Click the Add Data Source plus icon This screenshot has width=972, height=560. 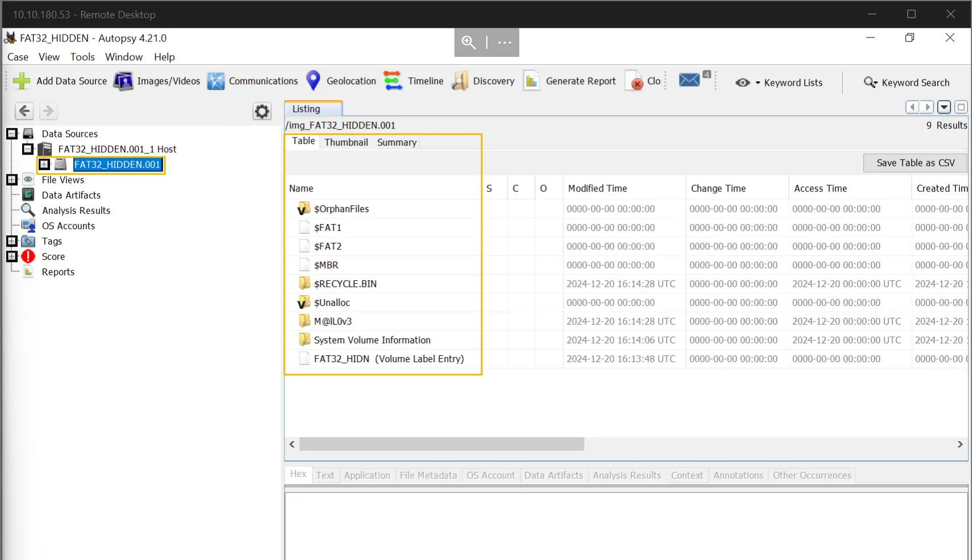[x=22, y=81]
